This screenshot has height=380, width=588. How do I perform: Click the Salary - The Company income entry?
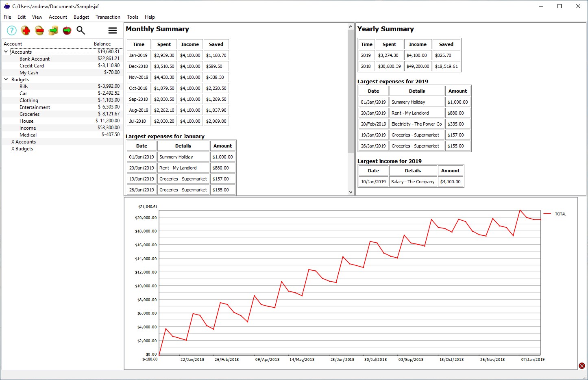click(x=413, y=182)
